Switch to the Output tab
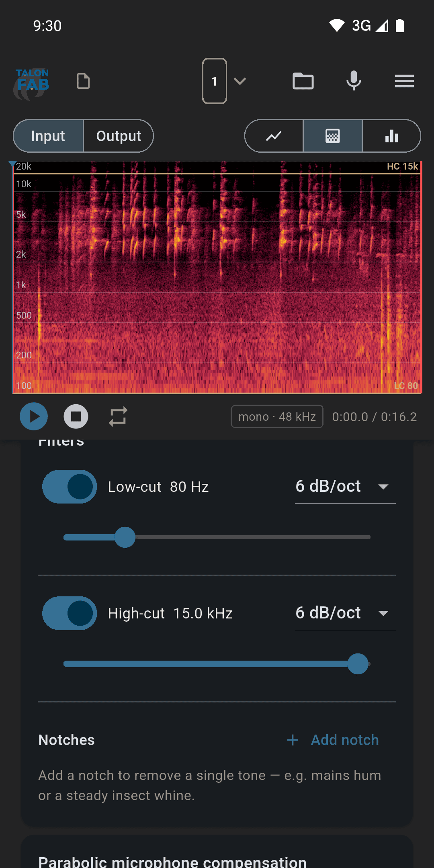The width and height of the screenshot is (434, 868). click(x=119, y=136)
